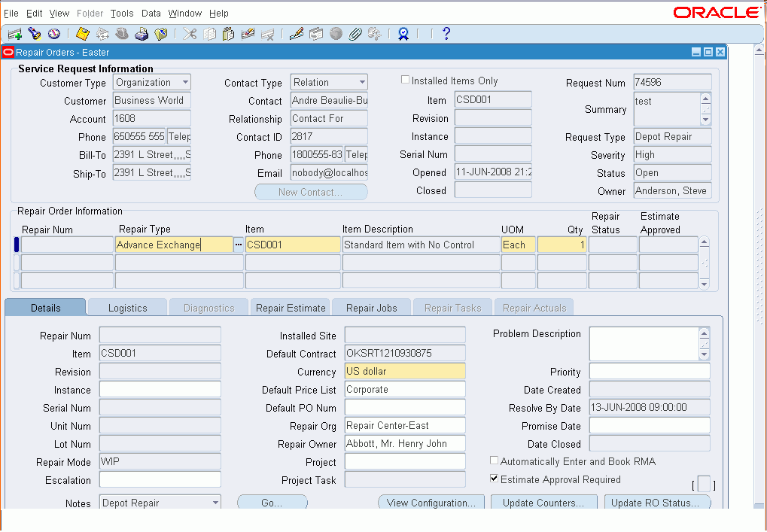Image resolution: width=767 pixels, height=532 pixels.
Task: Click the Repair Orders window title icon
Action: click(x=8, y=52)
